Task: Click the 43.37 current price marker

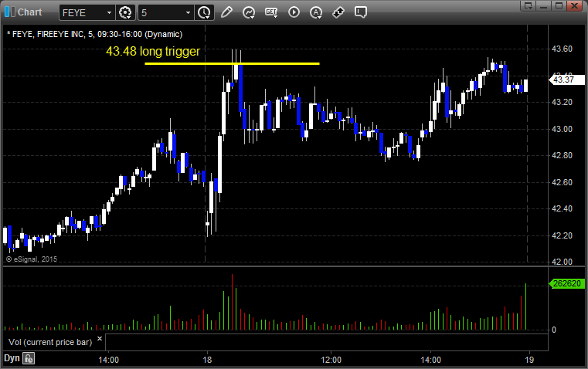Action: pos(566,80)
